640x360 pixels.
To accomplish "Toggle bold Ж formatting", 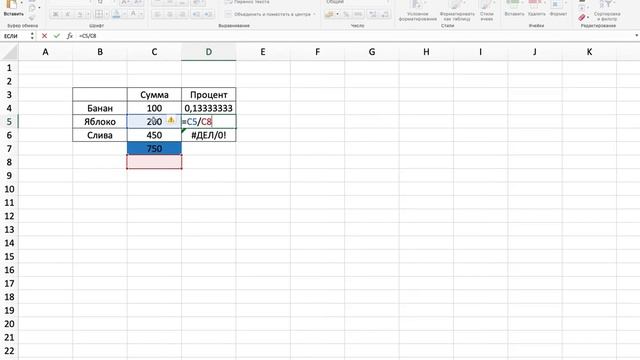I will pos(56,14).
